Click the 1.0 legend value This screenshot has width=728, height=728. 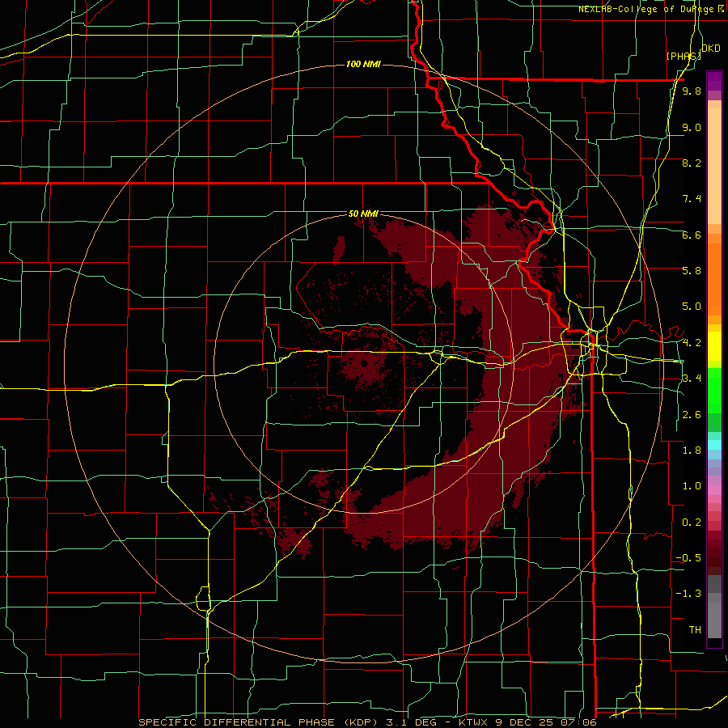tap(692, 485)
